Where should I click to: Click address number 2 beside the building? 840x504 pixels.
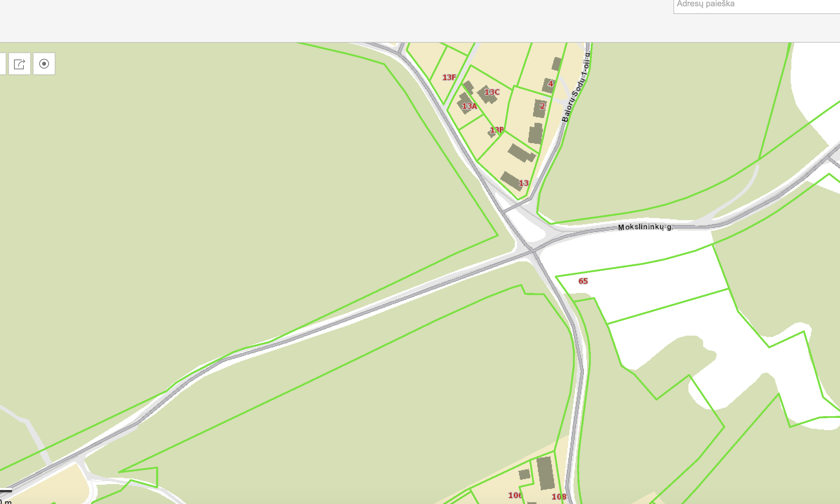(542, 106)
